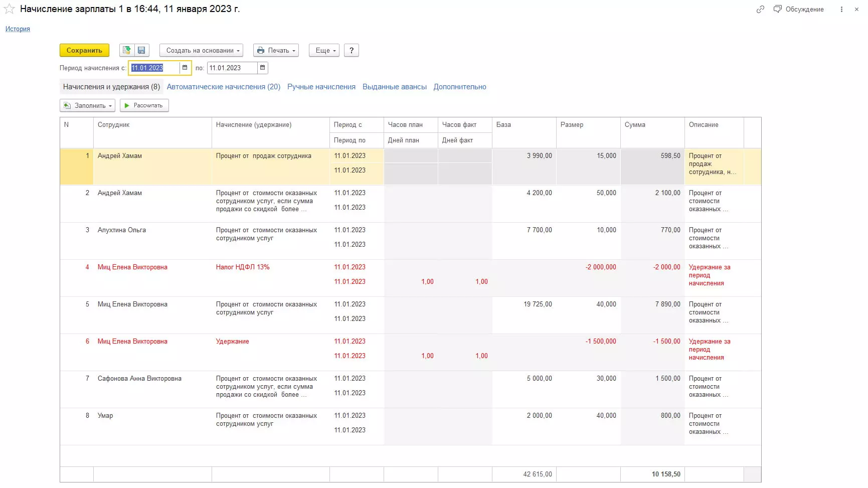Open help with the question mark button
Viewport: 868px width, 488px height.
click(352, 50)
